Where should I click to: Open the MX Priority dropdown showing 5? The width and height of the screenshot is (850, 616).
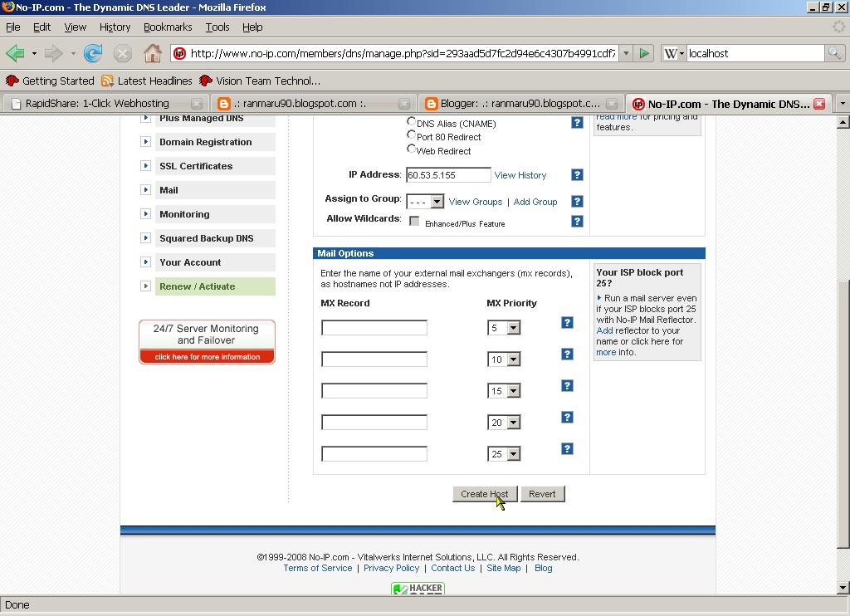click(504, 328)
